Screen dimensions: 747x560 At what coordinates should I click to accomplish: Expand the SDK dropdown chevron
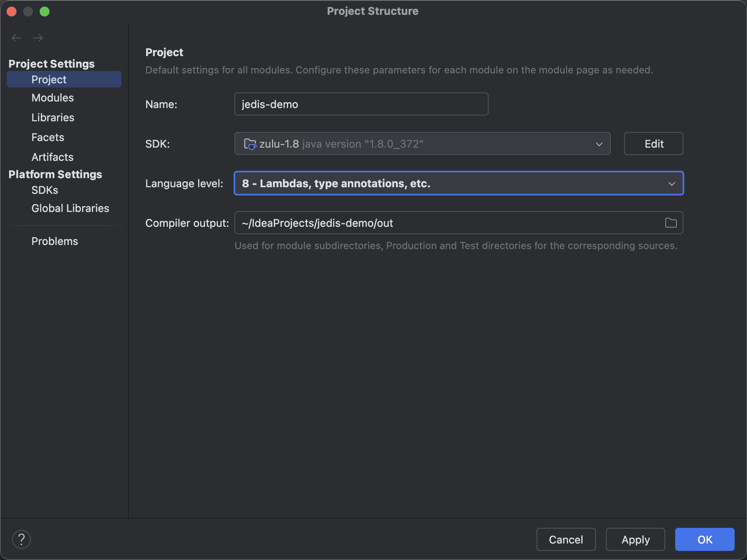click(599, 144)
